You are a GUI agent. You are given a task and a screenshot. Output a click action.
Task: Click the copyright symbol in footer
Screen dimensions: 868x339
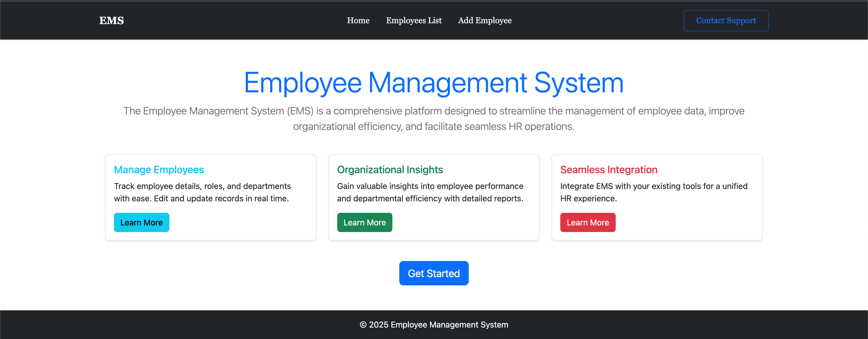coord(363,325)
